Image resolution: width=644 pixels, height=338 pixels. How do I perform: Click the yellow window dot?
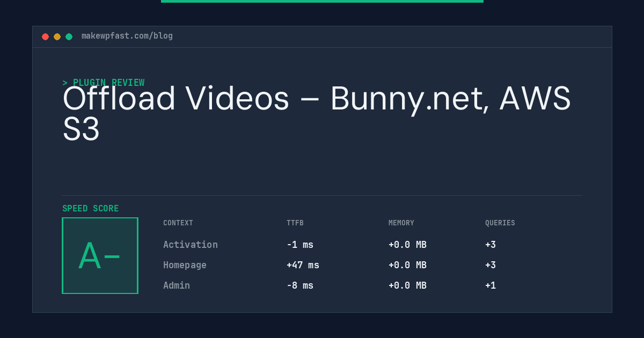(x=57, y=36)
